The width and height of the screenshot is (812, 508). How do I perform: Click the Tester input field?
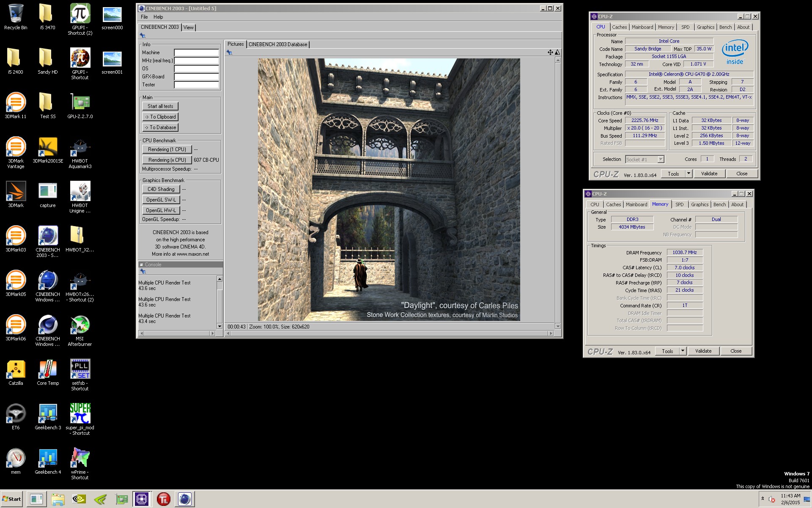click(x=197, y=85)
